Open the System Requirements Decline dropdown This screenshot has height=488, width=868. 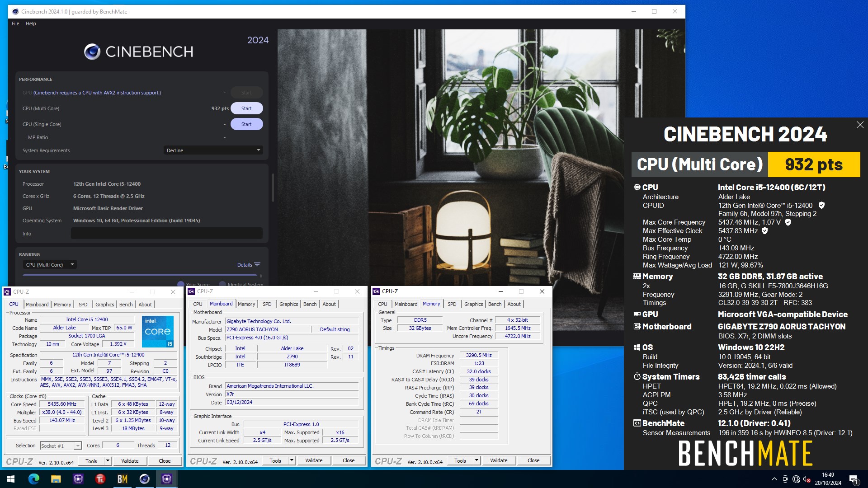pos(213,150)
